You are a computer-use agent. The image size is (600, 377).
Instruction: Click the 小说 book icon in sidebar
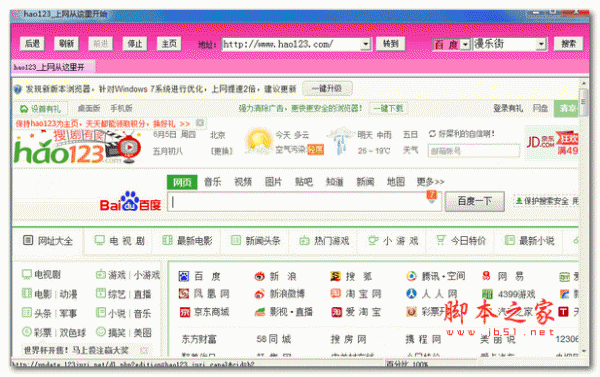100,313
